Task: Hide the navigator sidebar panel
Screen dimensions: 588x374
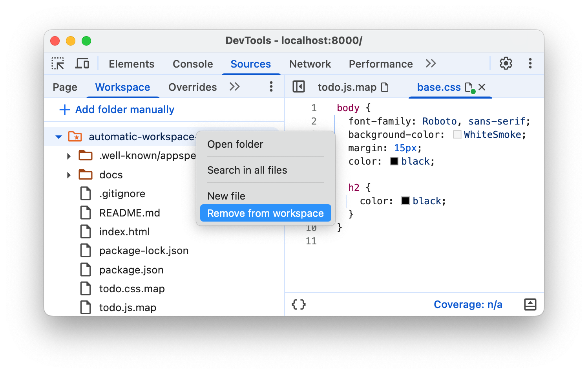Action: coord(299,87)
